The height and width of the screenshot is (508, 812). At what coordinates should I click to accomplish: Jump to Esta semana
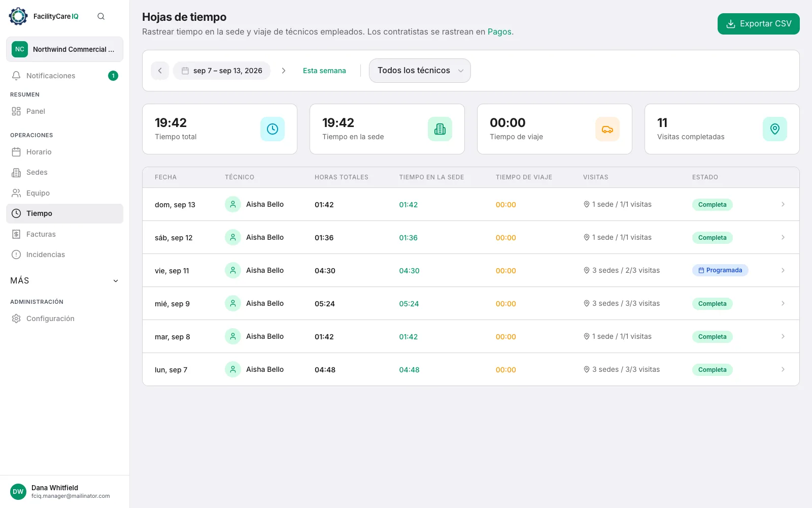coord(324,71)
